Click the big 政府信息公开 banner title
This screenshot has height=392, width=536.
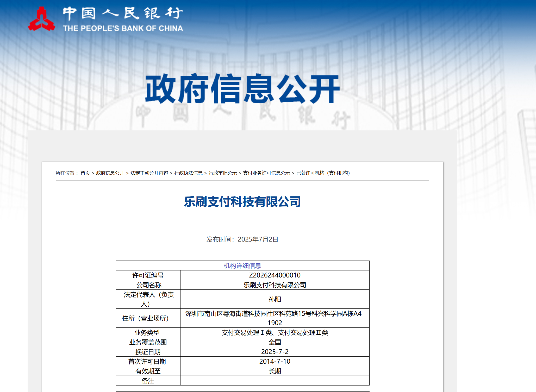(242, 89)
